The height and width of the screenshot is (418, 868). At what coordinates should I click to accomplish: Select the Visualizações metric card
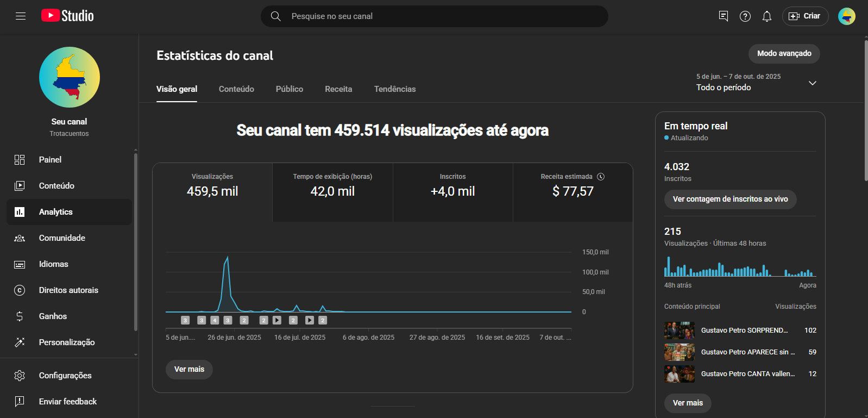coord(212,192)
